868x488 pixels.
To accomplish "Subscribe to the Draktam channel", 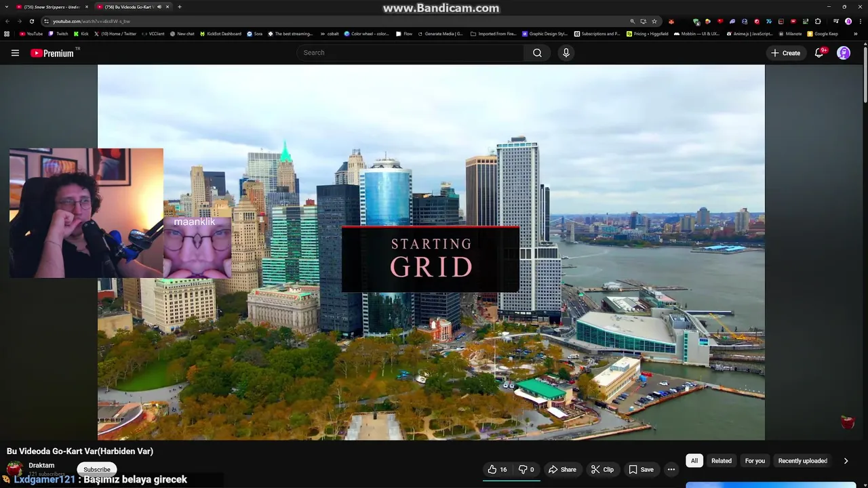I will pyautogui.click(x=97, y=469).
